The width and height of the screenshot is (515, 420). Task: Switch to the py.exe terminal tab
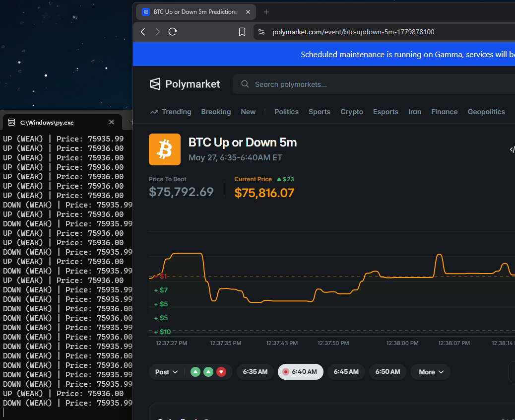(x=63, y=122)
